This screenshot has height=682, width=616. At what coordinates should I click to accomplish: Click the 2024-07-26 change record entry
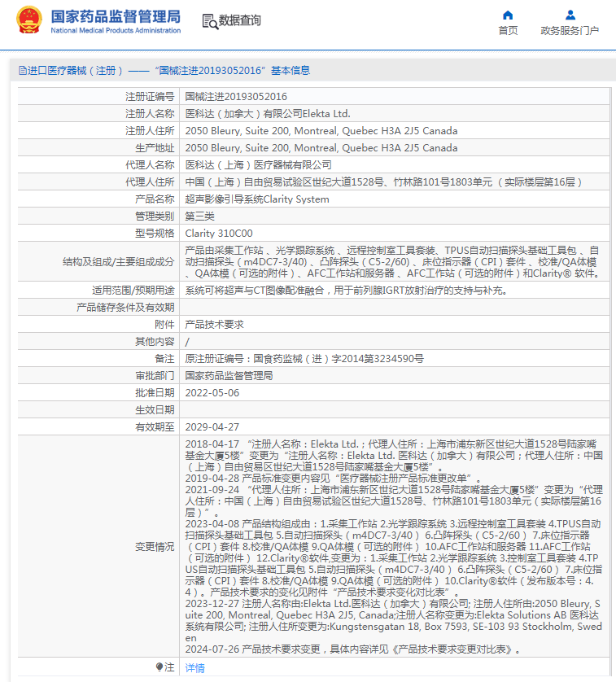click(x=353, y=649)
